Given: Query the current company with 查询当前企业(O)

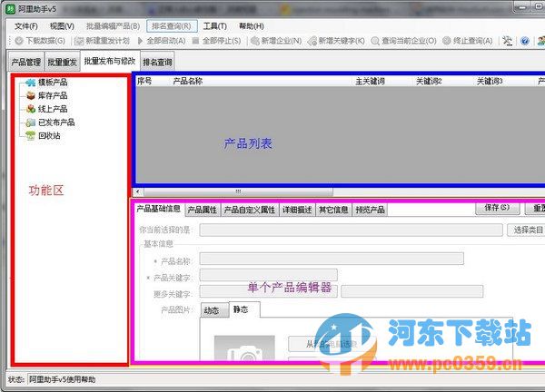Looking at the screenshot, I should (x=403, y=41).
